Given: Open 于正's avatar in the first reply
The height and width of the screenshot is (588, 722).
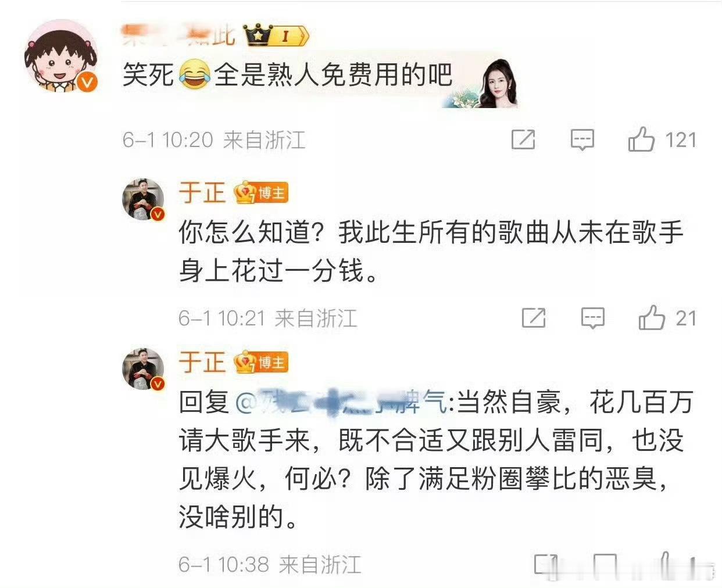Looking at the screenshot, I should (x=143, y=200).
